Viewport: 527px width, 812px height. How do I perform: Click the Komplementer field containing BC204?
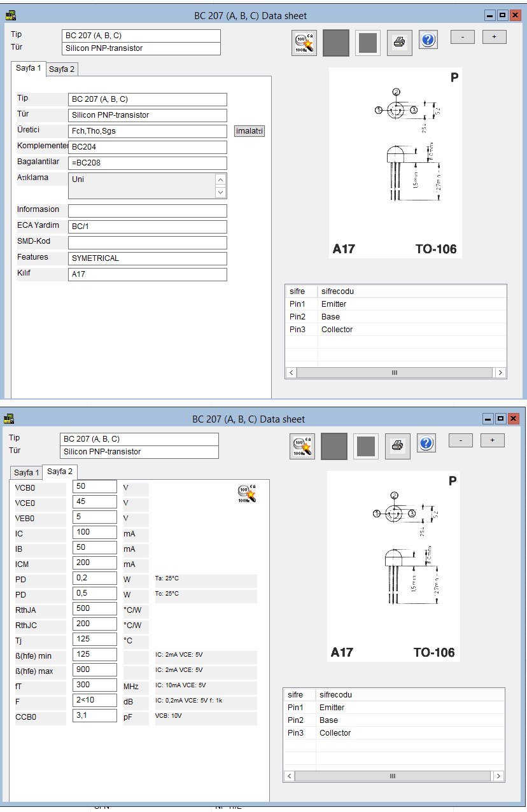point(147,147)
